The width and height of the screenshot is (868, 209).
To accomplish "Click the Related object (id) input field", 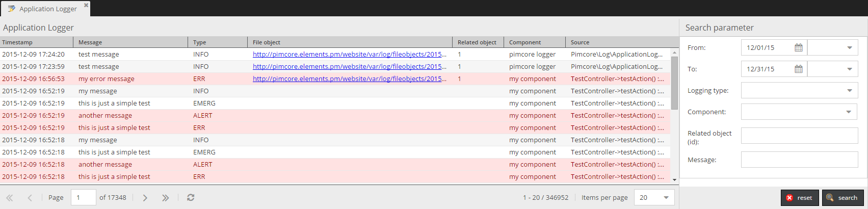I will coord(799,136).
